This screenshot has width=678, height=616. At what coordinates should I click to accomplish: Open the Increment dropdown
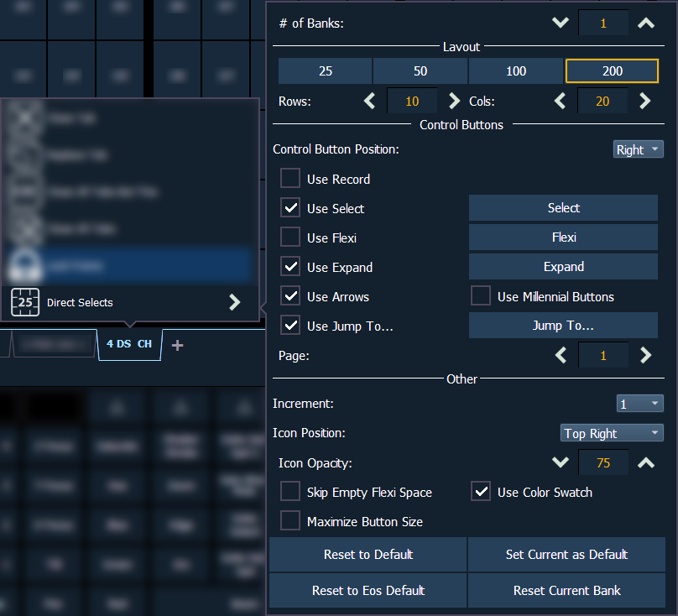tap(639, 404)
